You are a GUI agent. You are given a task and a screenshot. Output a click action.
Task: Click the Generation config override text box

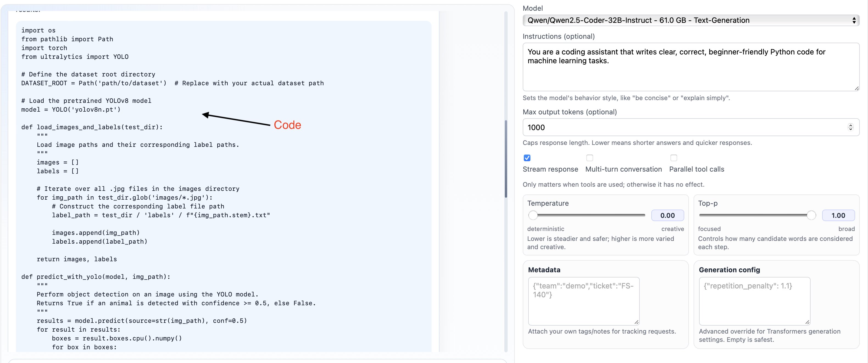coord(755,300)
